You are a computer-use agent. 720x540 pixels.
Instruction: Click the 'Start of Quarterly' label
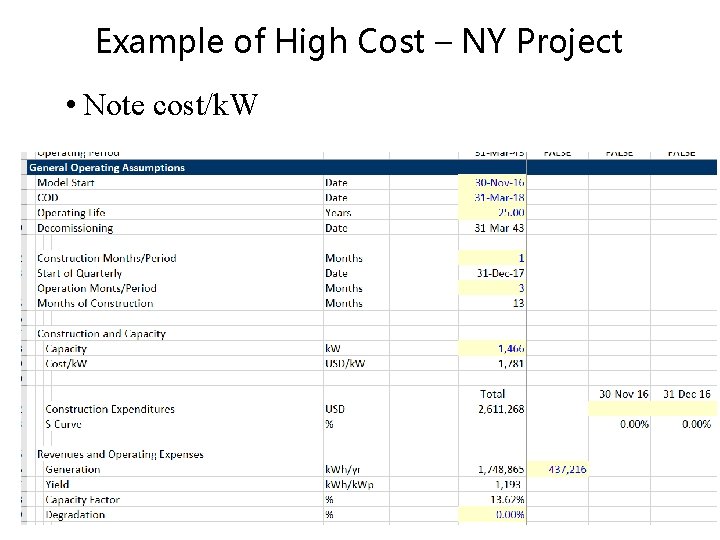(79, 273)
